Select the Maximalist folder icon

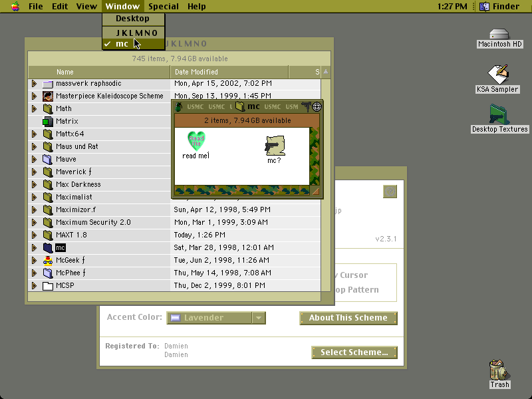tap(48, 198)
